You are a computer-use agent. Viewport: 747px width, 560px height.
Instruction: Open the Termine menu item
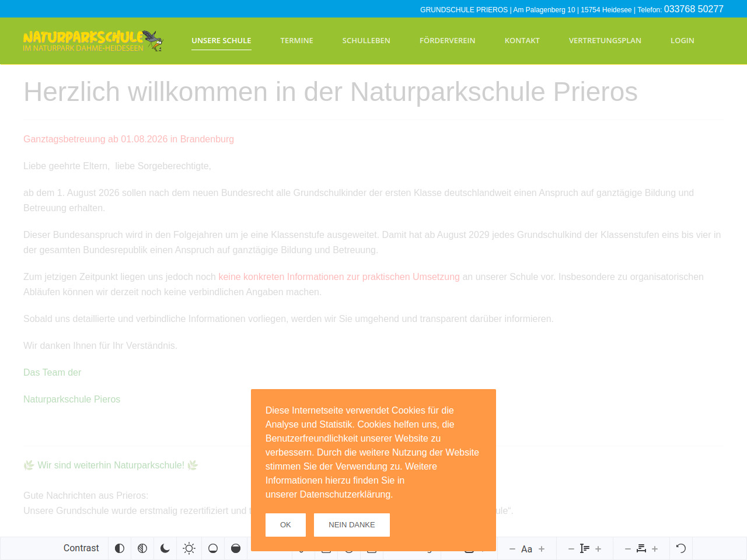pyautogui.click(x=296, y=41)
